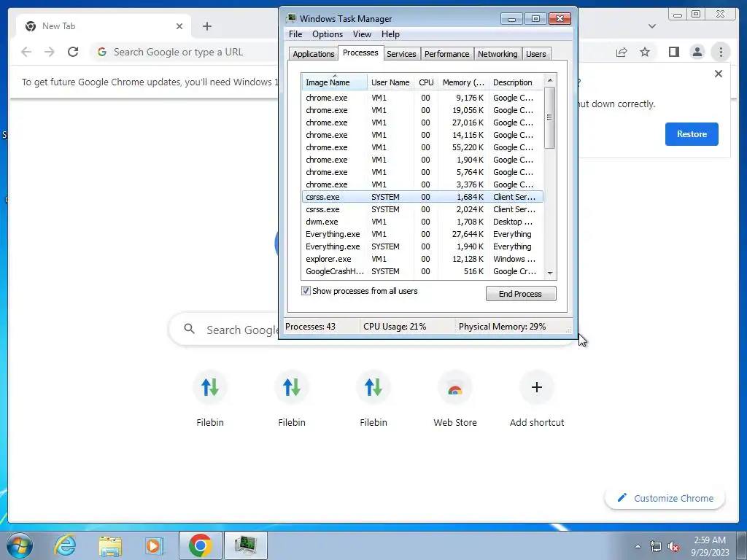Image resolution: width=747 pixels, height=560 pixels.
Task: Open network status tray icon
Action: tap(656, 547)
